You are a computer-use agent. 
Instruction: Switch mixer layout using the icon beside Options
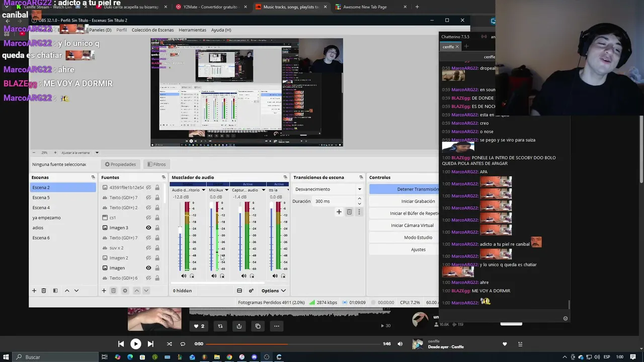239,291
